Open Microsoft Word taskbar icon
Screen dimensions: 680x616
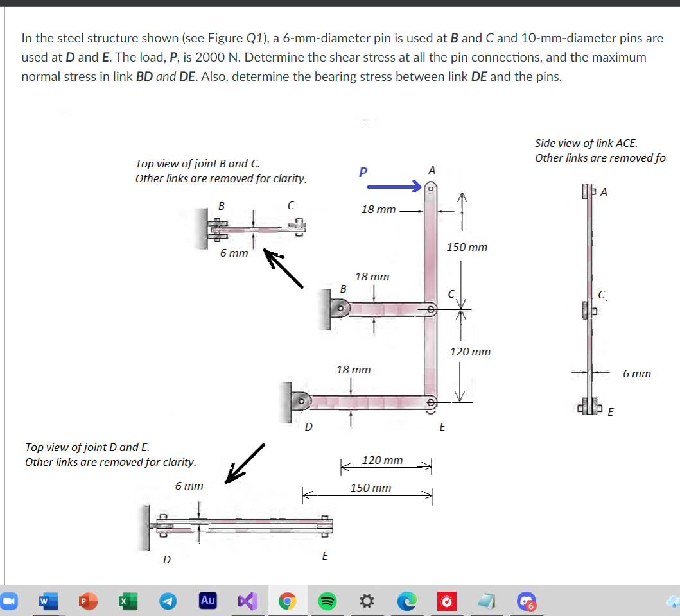(48, 601)
